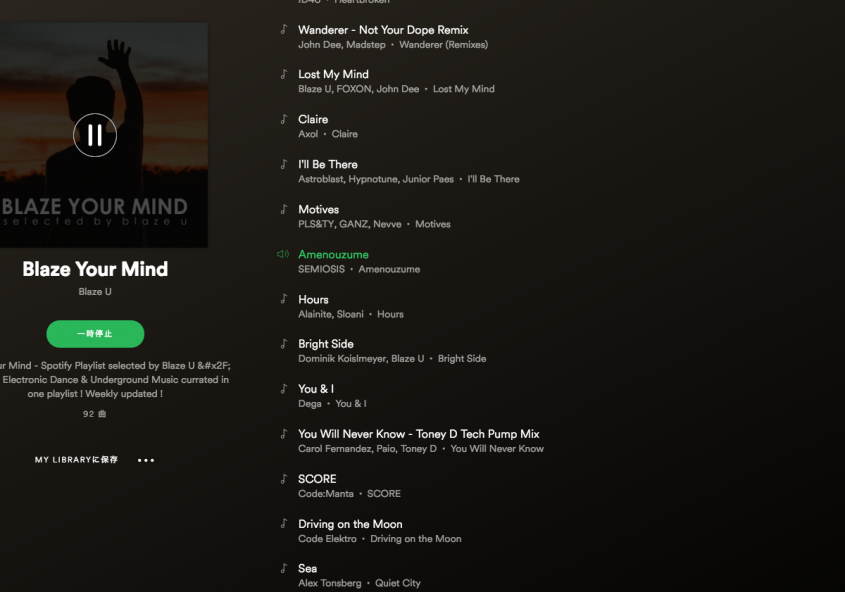Click the green 一時停止 pause button
The height and width of the screenshot is (592, 845).
pyautogui.click(x=95, y=334)
